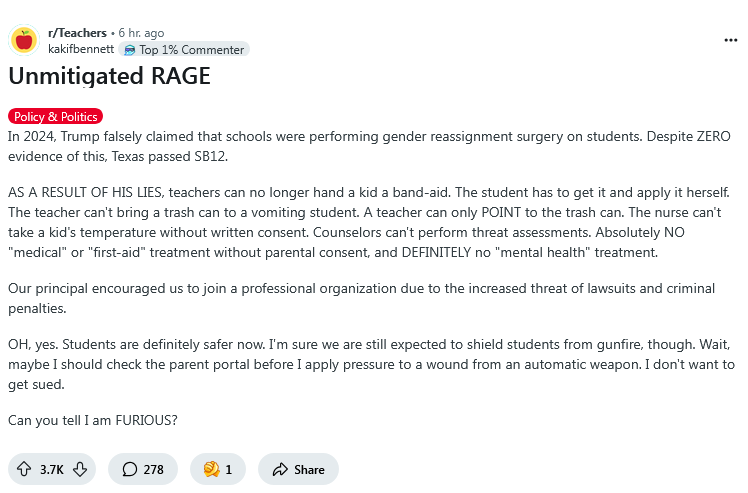Click the Share button label
Viewport: 748px width, 493px height.
(309, 469)
